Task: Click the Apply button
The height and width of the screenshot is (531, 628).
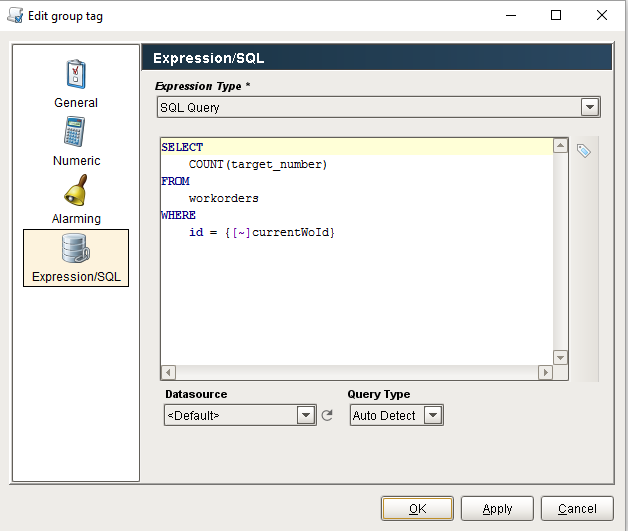Action: [x=497, y=509]
